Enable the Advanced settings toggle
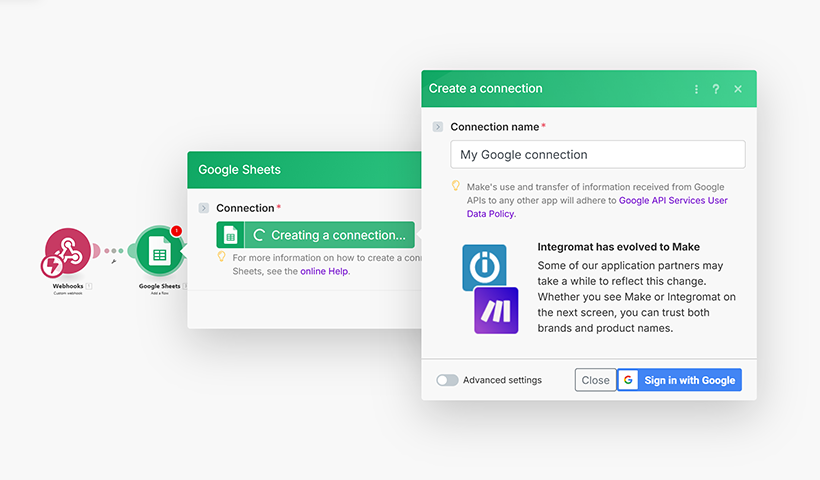 pyautogui.click(x=447, y=380)
